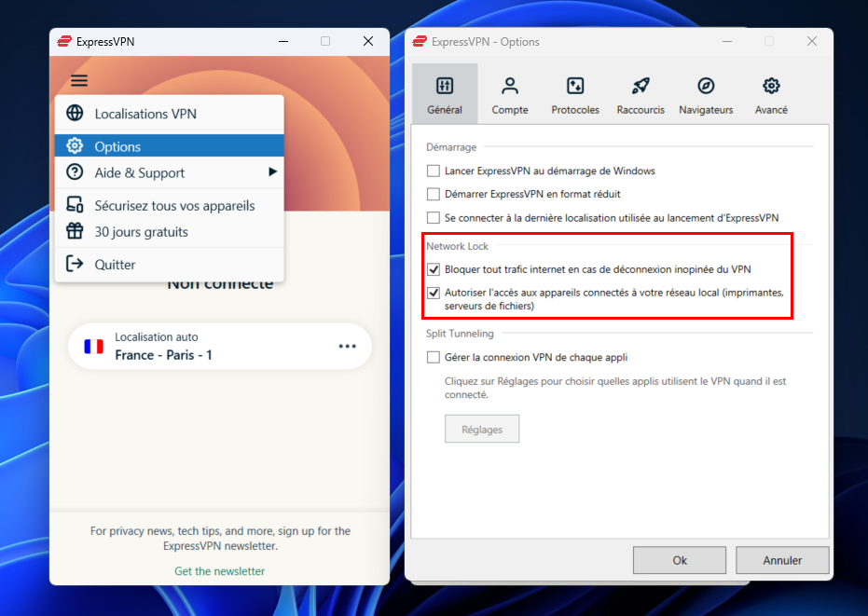Image resolution: width=868 pixels, height=616 pixels.
Task: Toggle Se connecter à la dernière localisation checkbox
Action: (434, 218)
